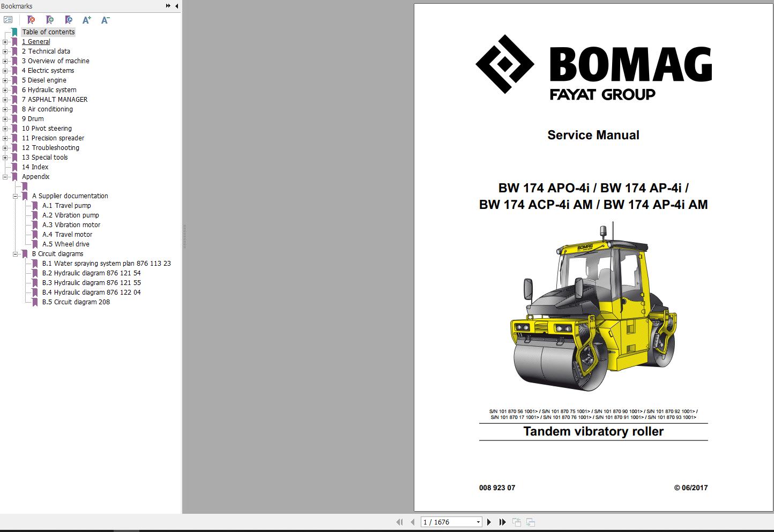The image size is (774, 532).
Task: Click the panel splitter handle beside bookmarks
Action: 184,236
